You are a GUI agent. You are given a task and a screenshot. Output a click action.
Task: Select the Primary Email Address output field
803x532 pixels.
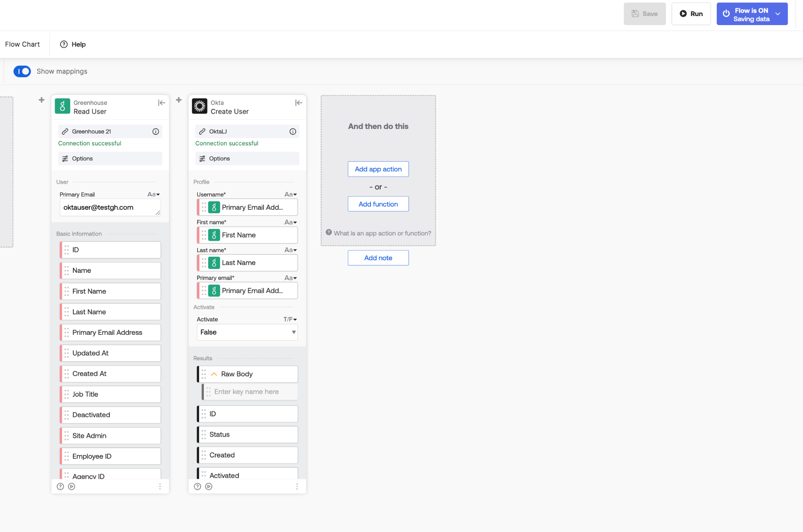pyautogui.click(x=110, y=332)
